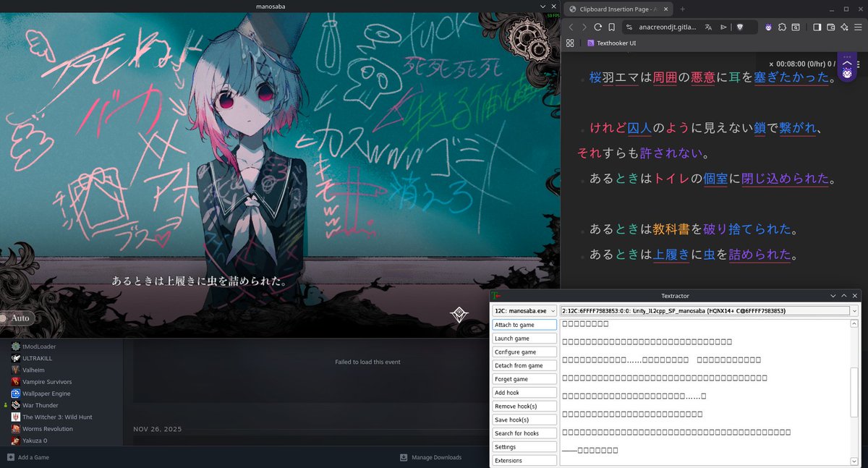The image size is (868, 468).
Task: Click Detach from game button
Action: (524, 365)
